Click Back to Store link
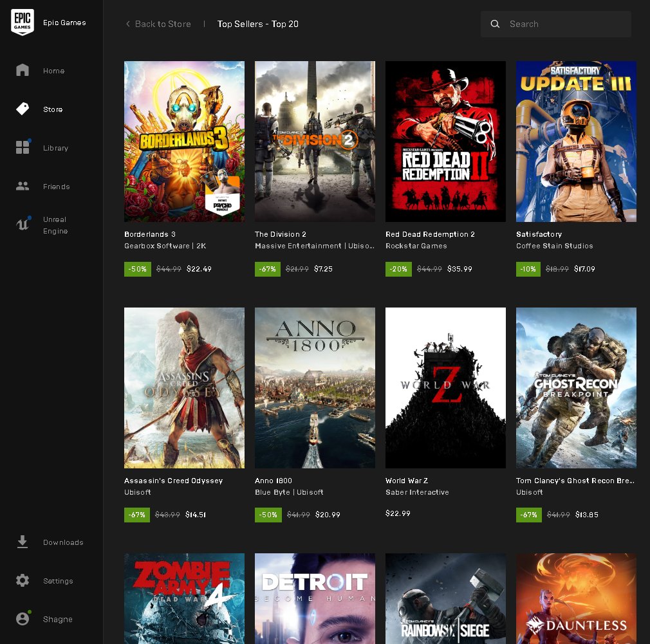This screenshot has height=644, width=650. pyautogui.click(x=163, y=24)
